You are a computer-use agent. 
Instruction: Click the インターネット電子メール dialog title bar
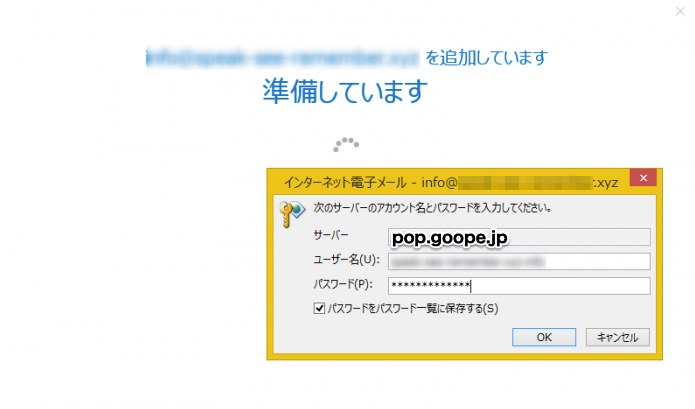pos(451,182)
